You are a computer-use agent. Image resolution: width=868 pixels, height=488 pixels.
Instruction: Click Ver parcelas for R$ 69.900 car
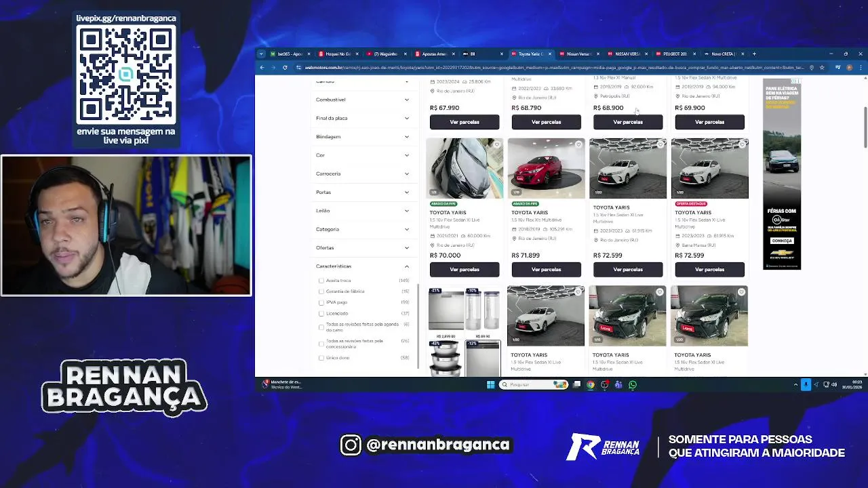(709, 122)
